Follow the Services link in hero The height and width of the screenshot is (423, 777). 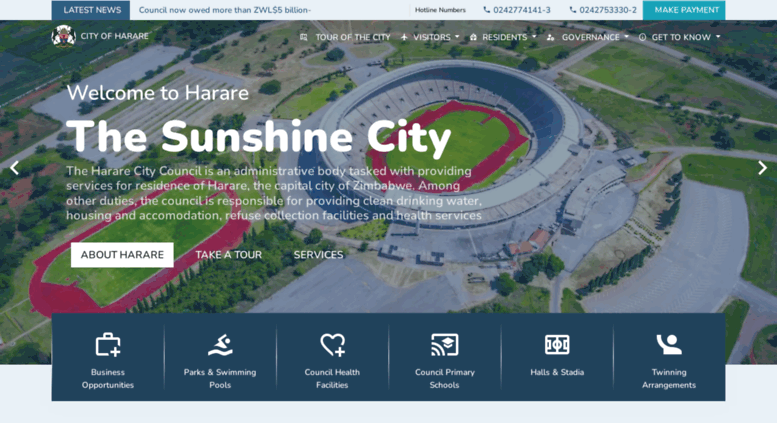coord(318,255)
